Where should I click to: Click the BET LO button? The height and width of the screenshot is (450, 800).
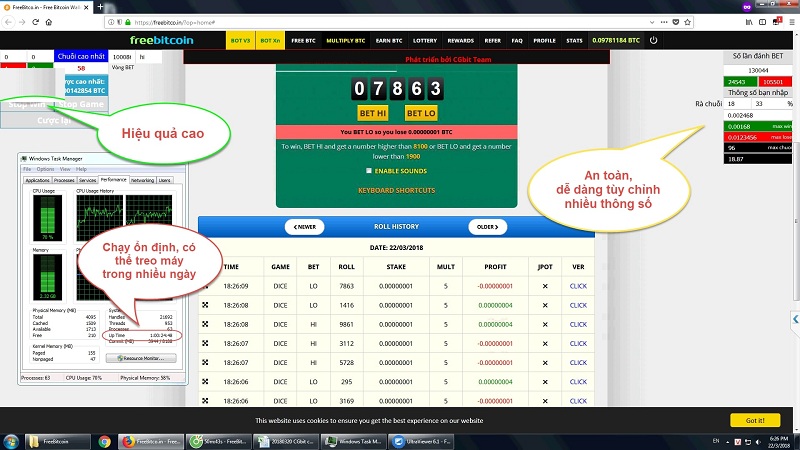[x=421, y=113]
